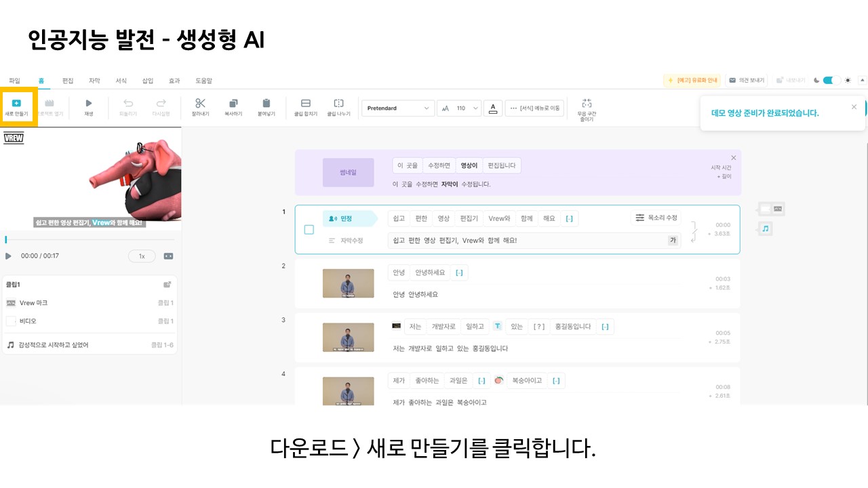The width and height of the screenshot is (868, 488).
Task: Click the sun light-mode icon
Action: pyautogui.click(x=848, y=80)
